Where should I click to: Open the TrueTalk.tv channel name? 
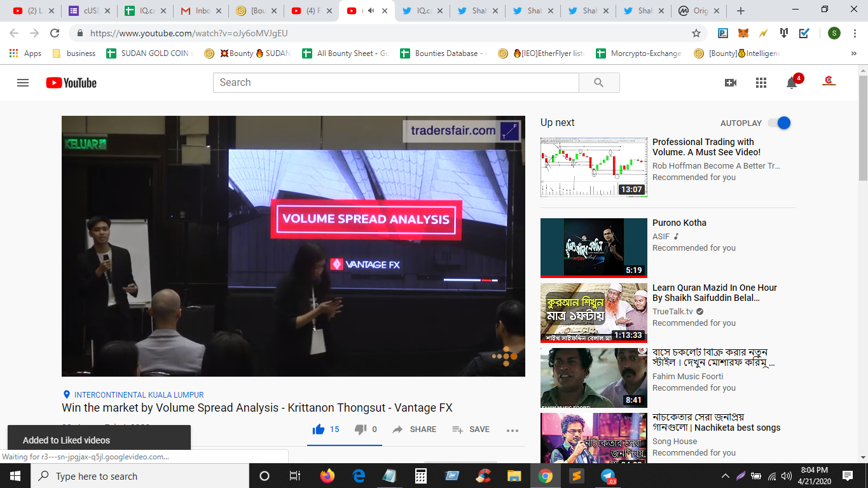(673, 311)
